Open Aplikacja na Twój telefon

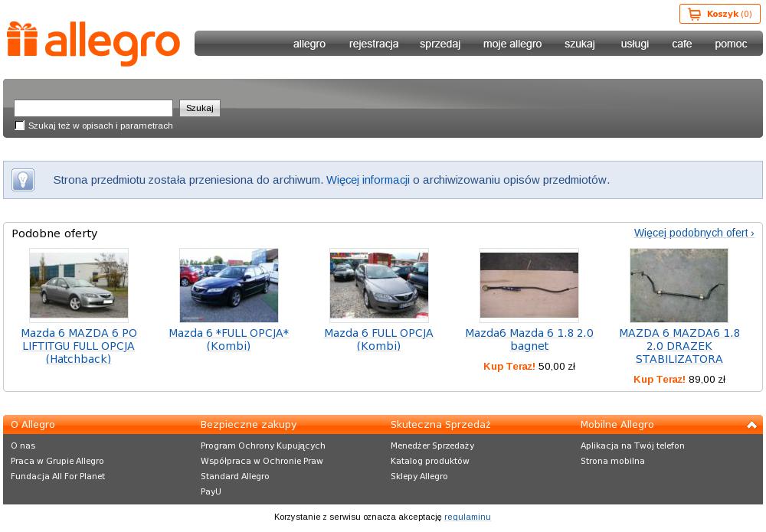[633, 446]
